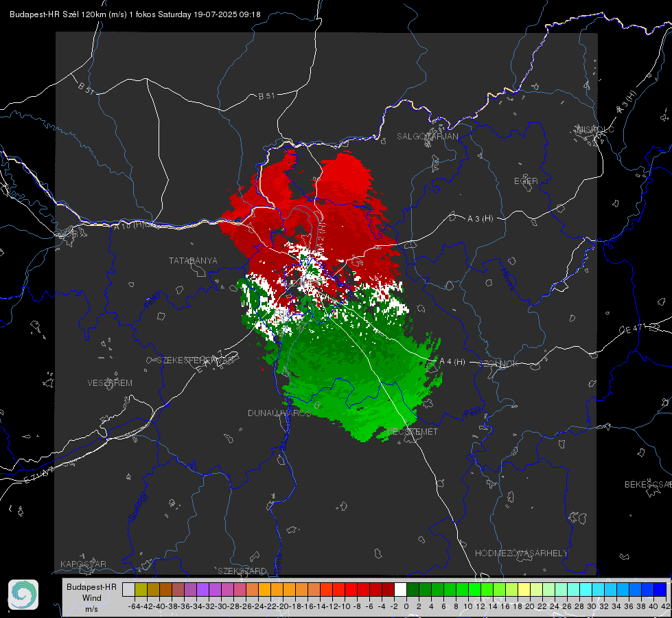Click the swirl logo icon beside the legend
This screenshot has width=672, height=618.
(23, 595)
